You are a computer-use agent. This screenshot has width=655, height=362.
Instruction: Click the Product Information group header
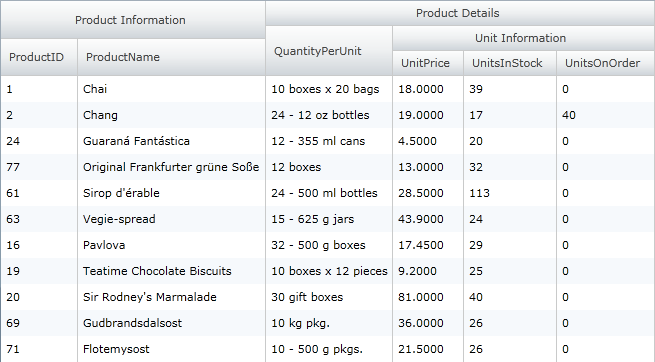click(133, 20)
